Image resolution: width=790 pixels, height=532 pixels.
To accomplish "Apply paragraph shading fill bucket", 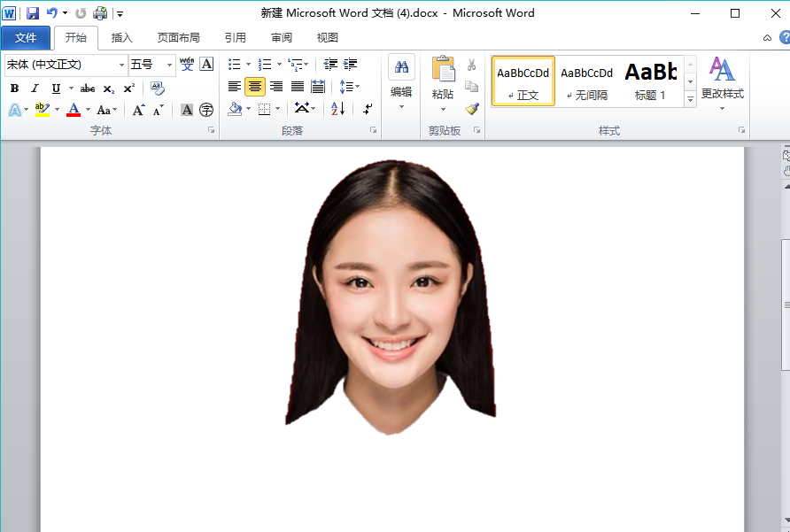I will click(235, 109).
